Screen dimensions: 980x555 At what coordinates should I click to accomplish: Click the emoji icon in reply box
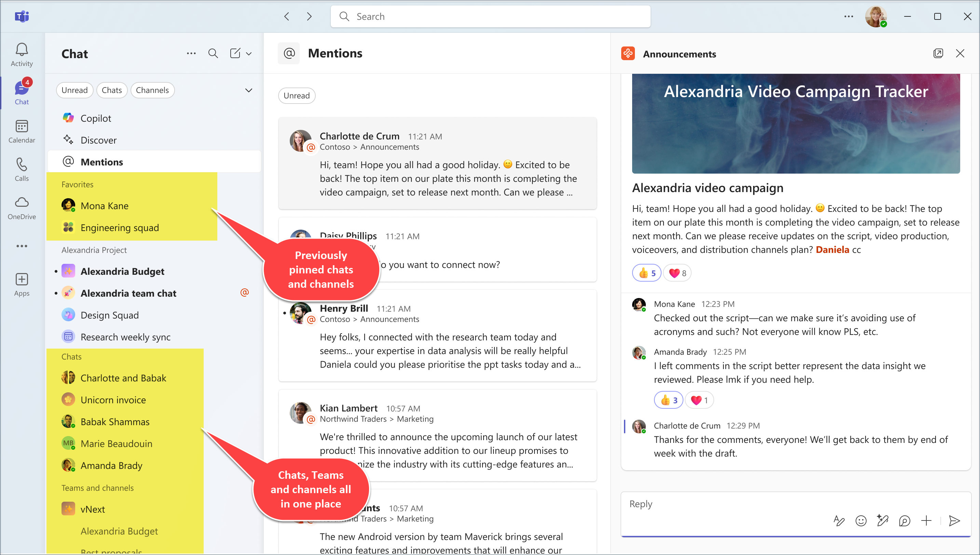click(860, 520)
